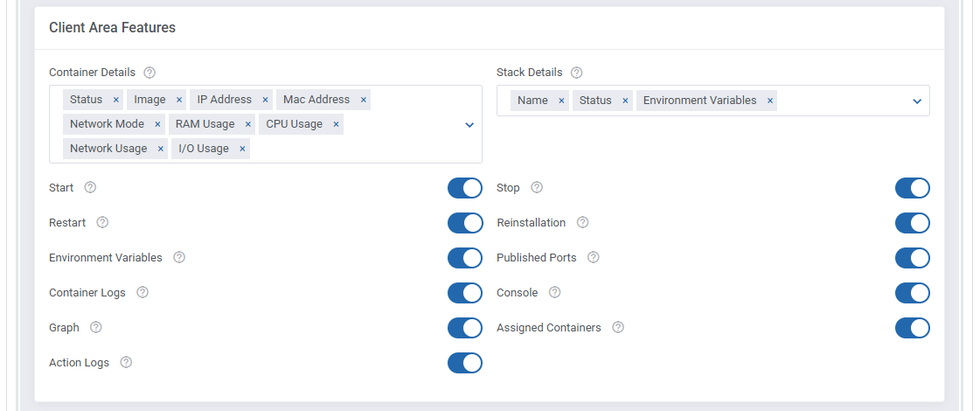980x411 pixels.
Task: Open help icon next to Stack Details
Action: point(576,73)
